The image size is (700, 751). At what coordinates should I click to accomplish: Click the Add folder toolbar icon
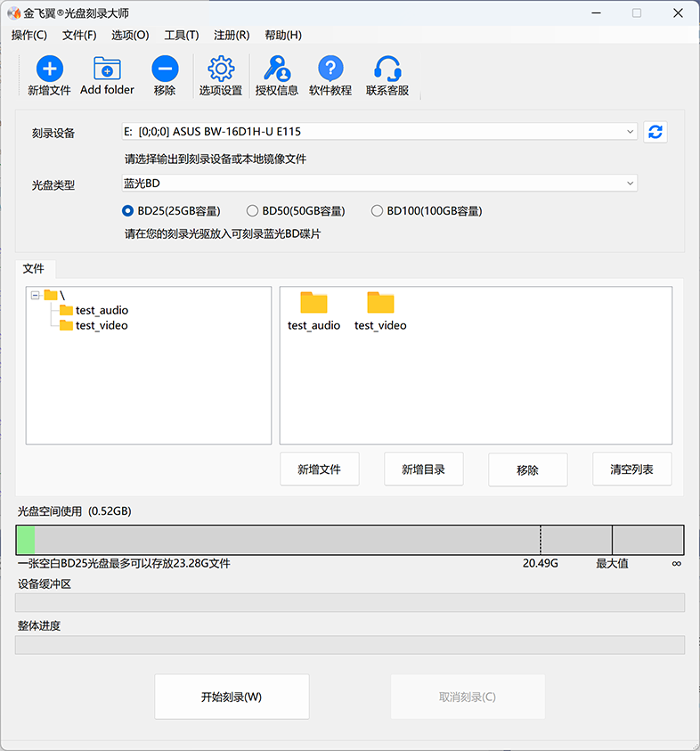click(x=107, y=69)
